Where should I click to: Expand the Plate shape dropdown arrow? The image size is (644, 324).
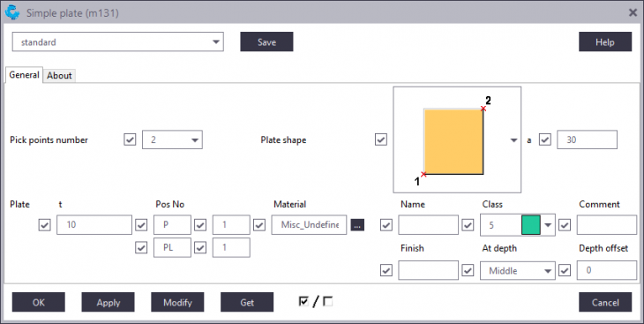click(x=513, y=140)
